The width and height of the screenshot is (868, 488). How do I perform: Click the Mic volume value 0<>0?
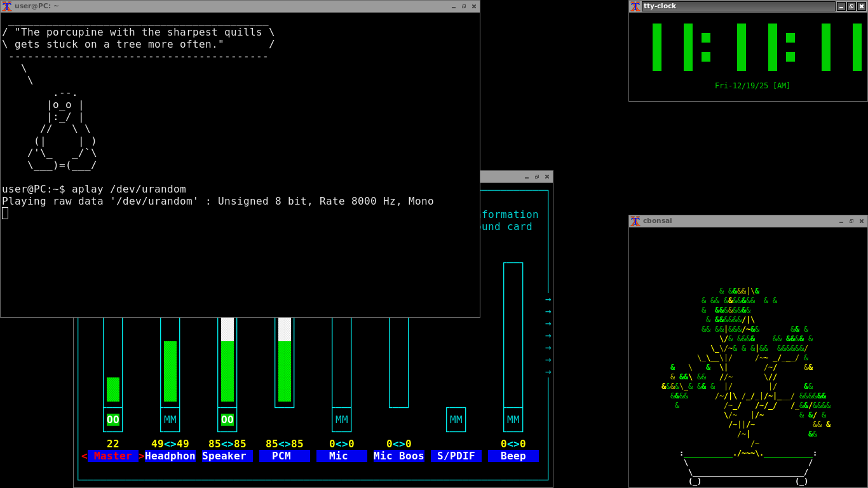click(342, 444)
